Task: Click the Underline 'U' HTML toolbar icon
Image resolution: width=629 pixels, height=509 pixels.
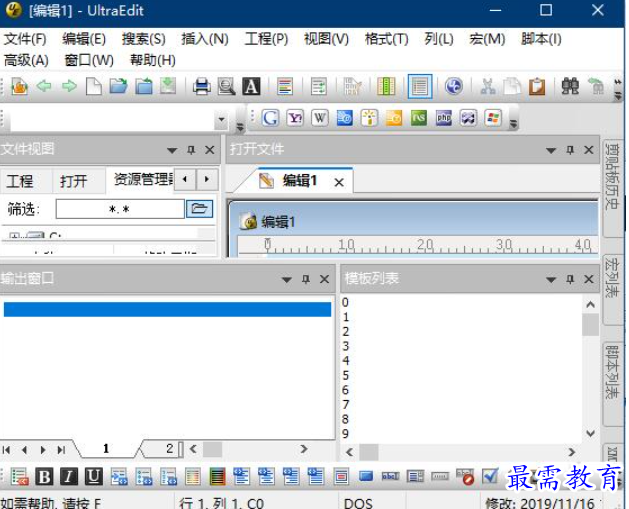Action: [93, 477]
